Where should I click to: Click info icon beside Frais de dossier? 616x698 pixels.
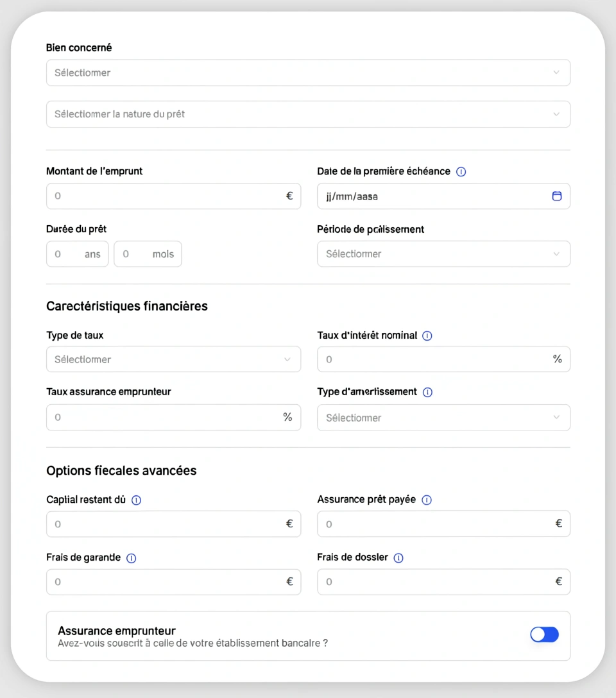click(398, 558)
